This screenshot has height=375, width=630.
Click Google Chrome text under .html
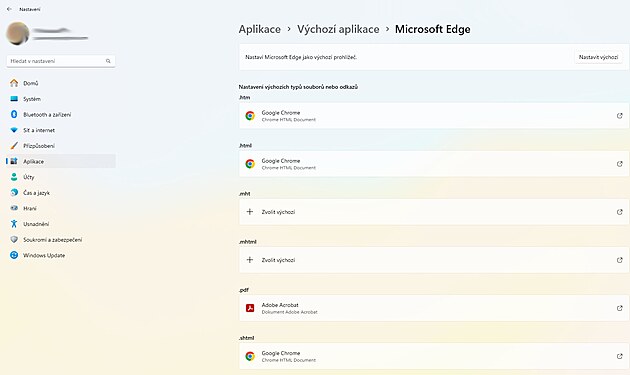[281, 161]
